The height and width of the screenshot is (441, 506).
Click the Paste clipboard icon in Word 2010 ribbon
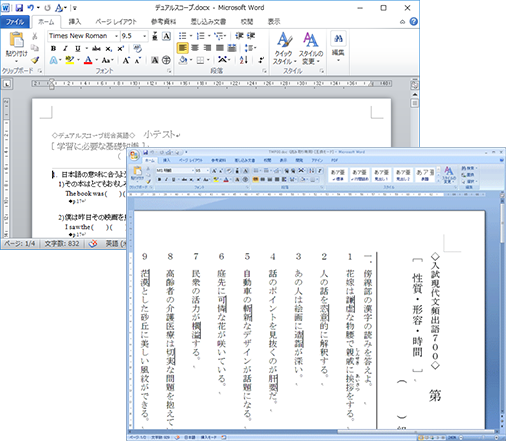click(16, 40)
